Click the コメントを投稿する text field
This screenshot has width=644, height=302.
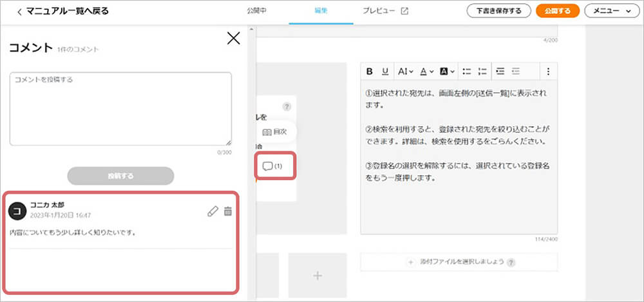120,108
